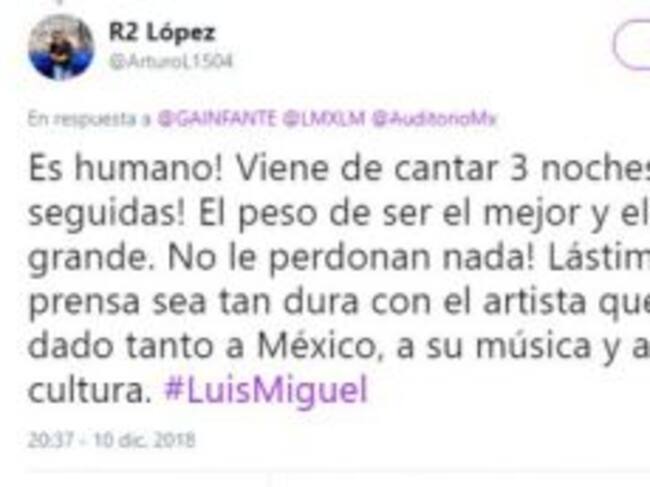Open the #LuisMiguel hashtag
Image resolution: width=650 pixels, height=487 pixels.
266,390
